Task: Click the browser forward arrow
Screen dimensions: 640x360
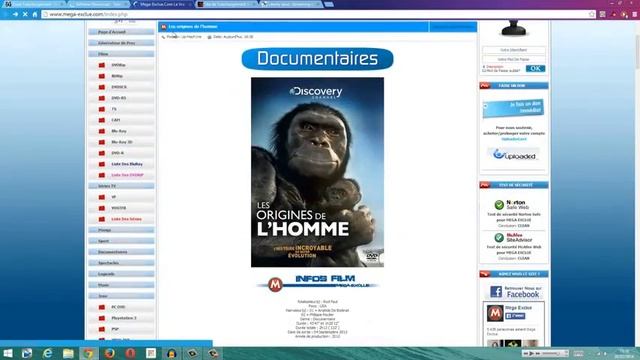Action: (x=15, y=14)
